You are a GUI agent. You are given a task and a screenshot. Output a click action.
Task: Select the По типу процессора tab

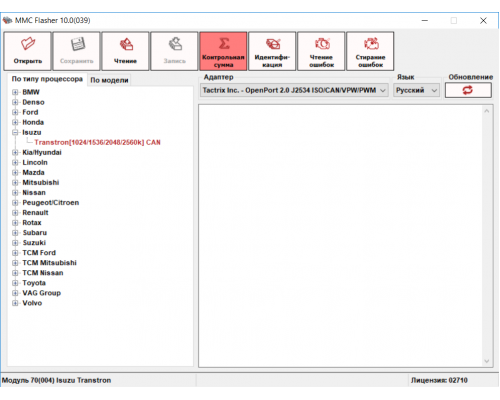coord(47,79)
